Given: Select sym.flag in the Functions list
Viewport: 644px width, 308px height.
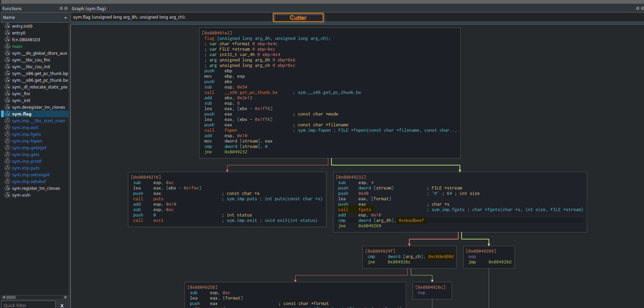Looking at the screenshot, I should point(35,114).
